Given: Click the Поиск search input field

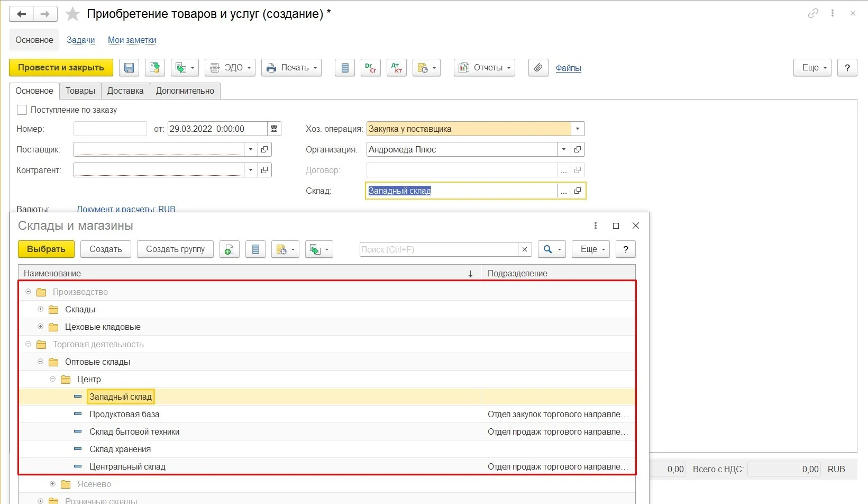Looking at the screenshot, I should (x=438, y=249).
